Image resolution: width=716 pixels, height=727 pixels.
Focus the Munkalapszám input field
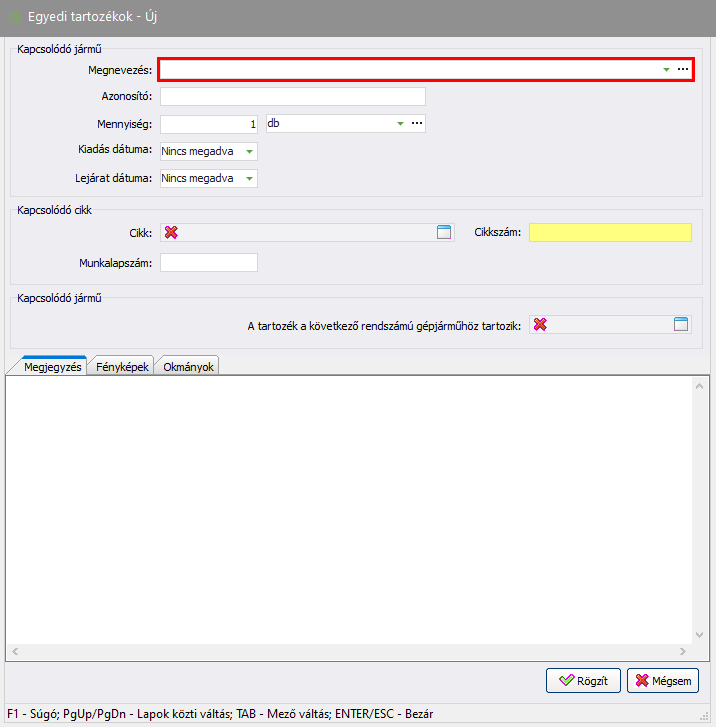pos(208,262)
